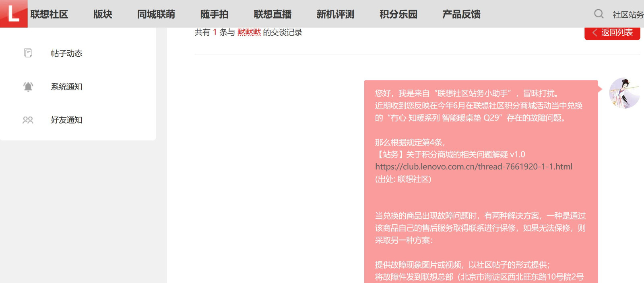Image resolution: width=644 pixels, height=283 pixels.
Task: Select 系统通知 in sidebar
Action: tap(66, 86)
